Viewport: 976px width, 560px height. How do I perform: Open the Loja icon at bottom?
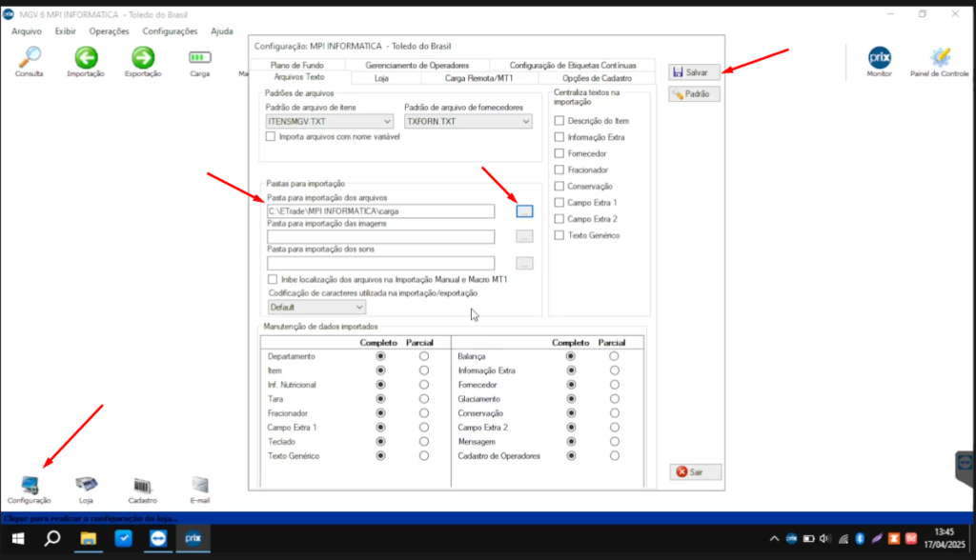(86, 485)
